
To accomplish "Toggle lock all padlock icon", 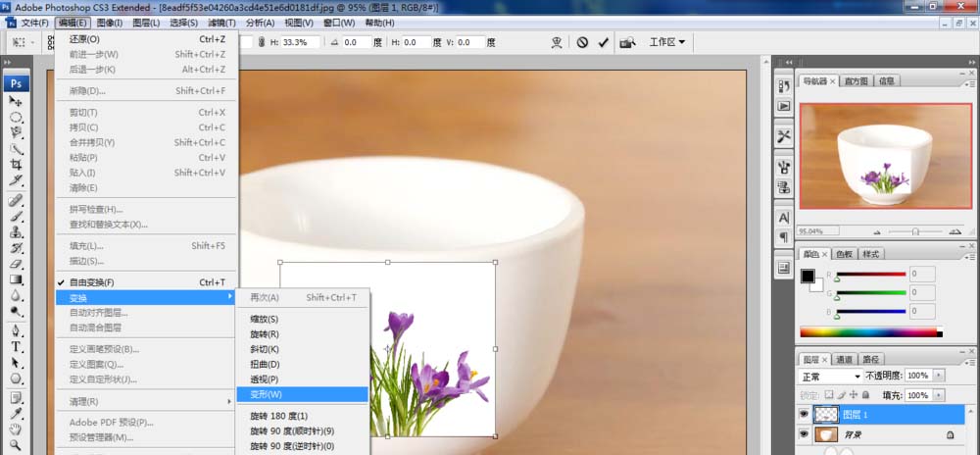I will [x=865, y=395].
